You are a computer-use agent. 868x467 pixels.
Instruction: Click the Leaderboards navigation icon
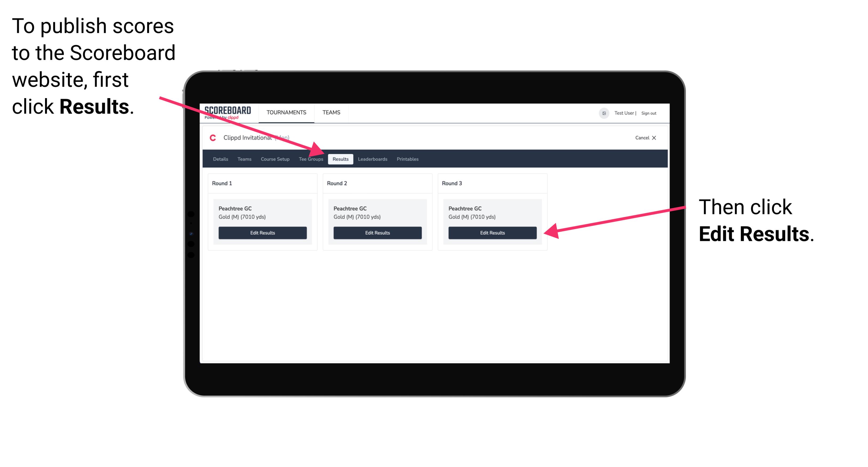click(x=373, y=159)
